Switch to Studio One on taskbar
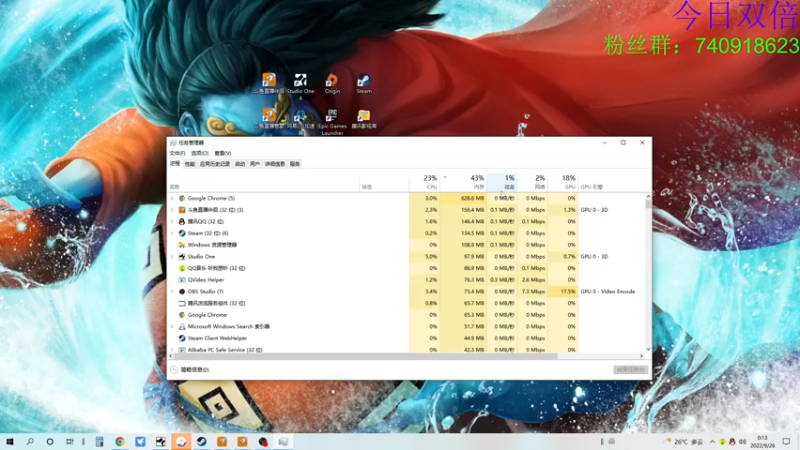 point(161,442)
